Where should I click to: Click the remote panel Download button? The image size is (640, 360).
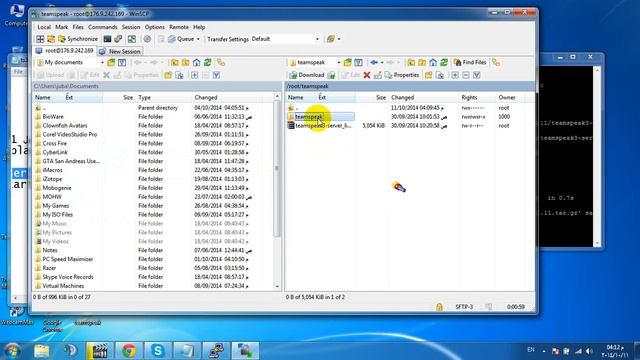coord(307,75)
